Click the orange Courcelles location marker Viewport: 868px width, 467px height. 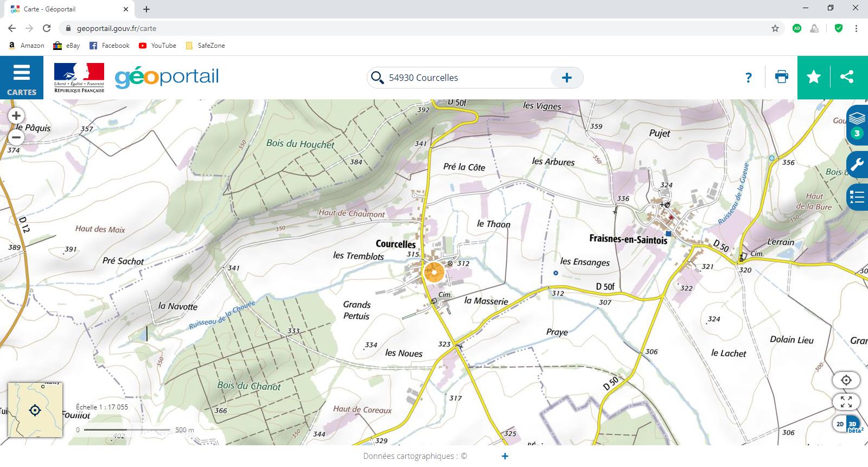(434, 272)
